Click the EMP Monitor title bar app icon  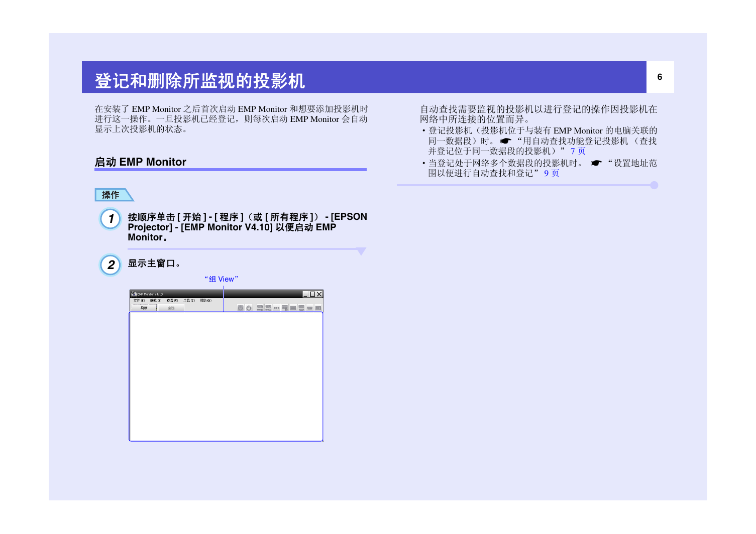point(134,294)
